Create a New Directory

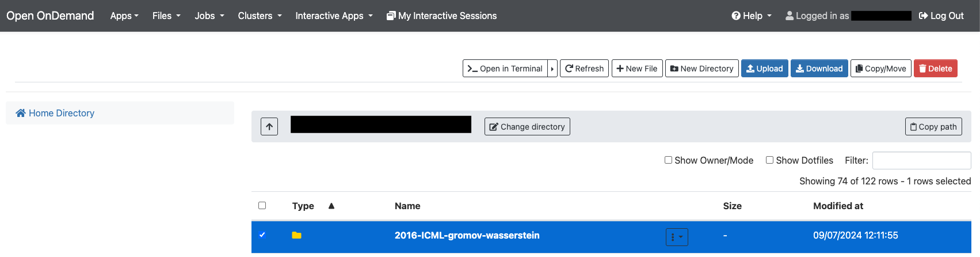pyautogui.click(x=701, y=69)
